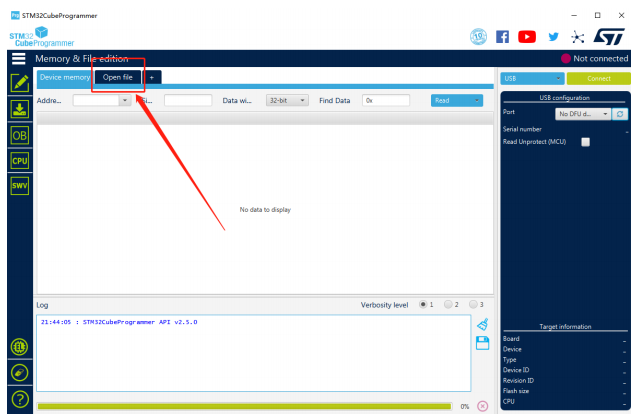Expand the 32-bit data width dropdown
This screenshot has width=634, height=414.
point(286,100)
